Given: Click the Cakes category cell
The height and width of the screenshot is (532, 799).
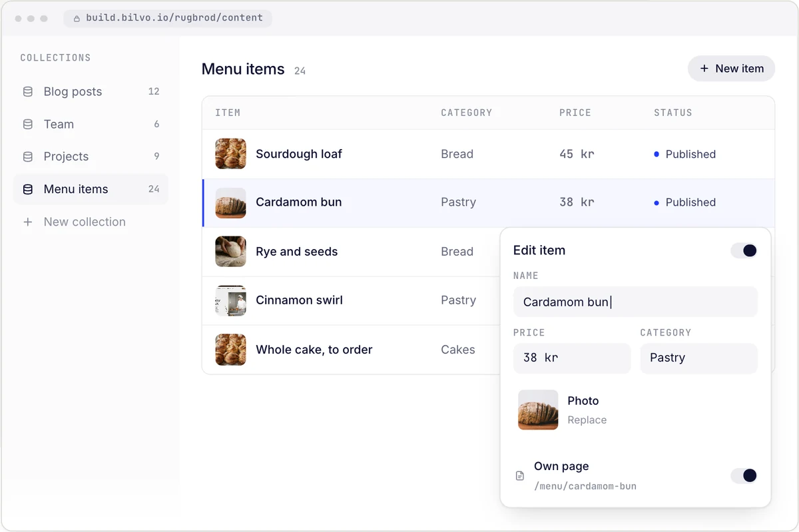Looking at the screenshot, I should (458, 350).
